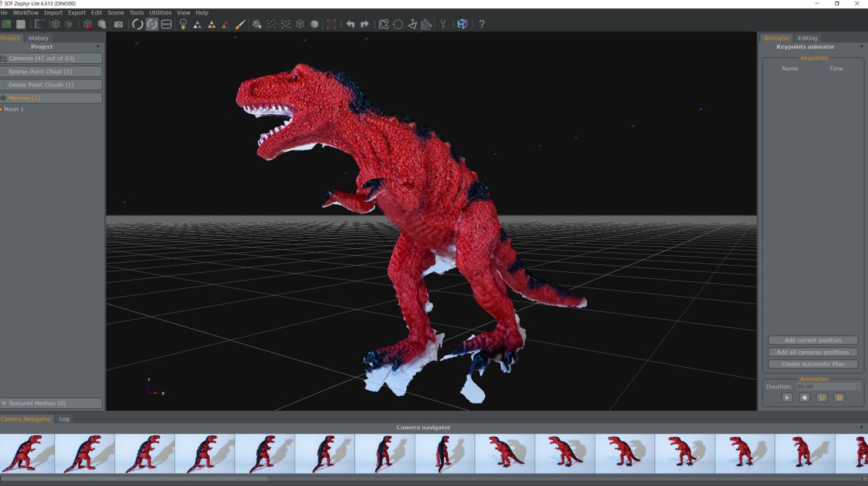Click the circular rotate arrow icon
Image resolution: width=868 pixels, height=486 pixels.
[398, 24]
